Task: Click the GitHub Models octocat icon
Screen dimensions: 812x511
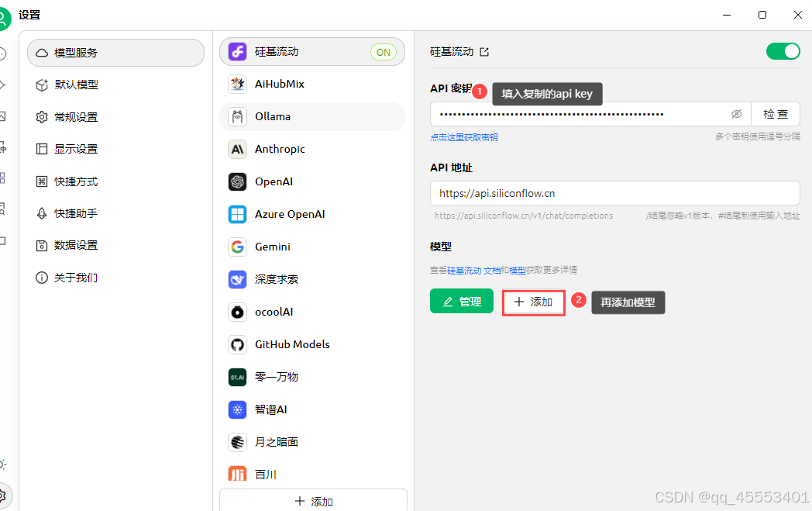Action: 237,344
